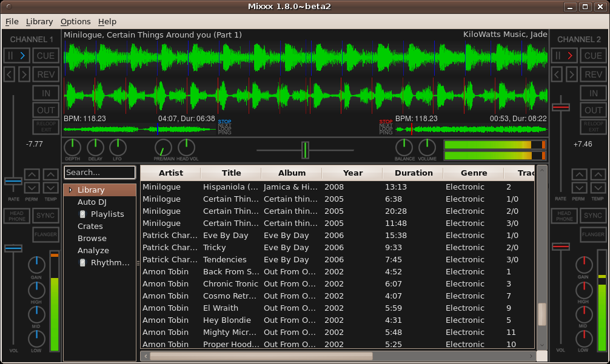Click the Channel 2 CUE button
The image size is (610, 364).
593,56
